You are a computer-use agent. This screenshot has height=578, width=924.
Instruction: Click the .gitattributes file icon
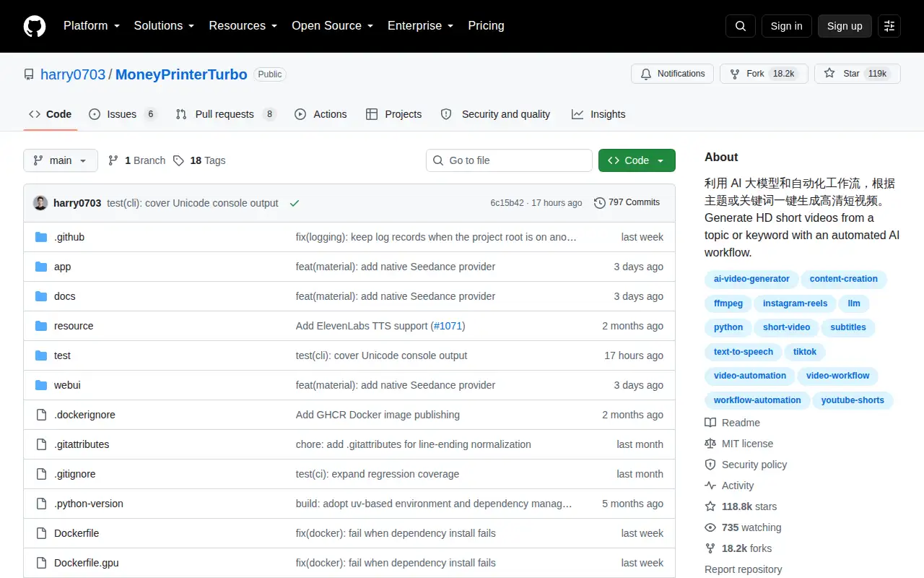click(x=41, y=444)
